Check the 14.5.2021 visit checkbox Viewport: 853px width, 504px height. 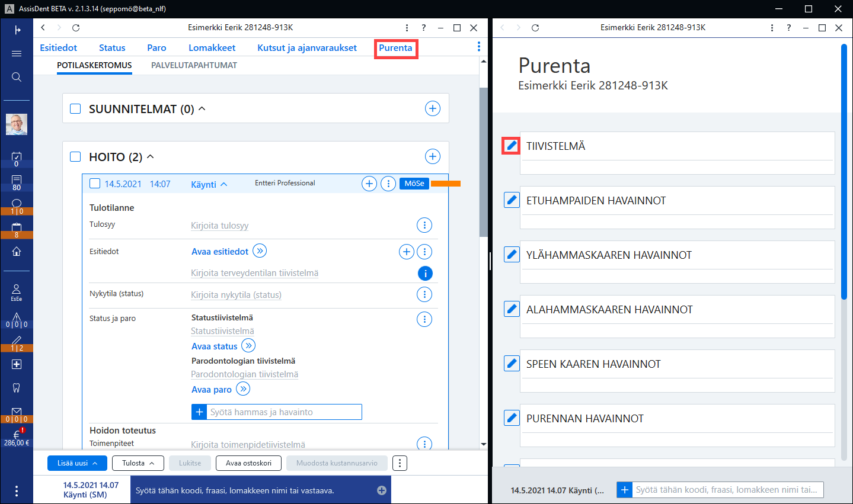pos(95,184)
